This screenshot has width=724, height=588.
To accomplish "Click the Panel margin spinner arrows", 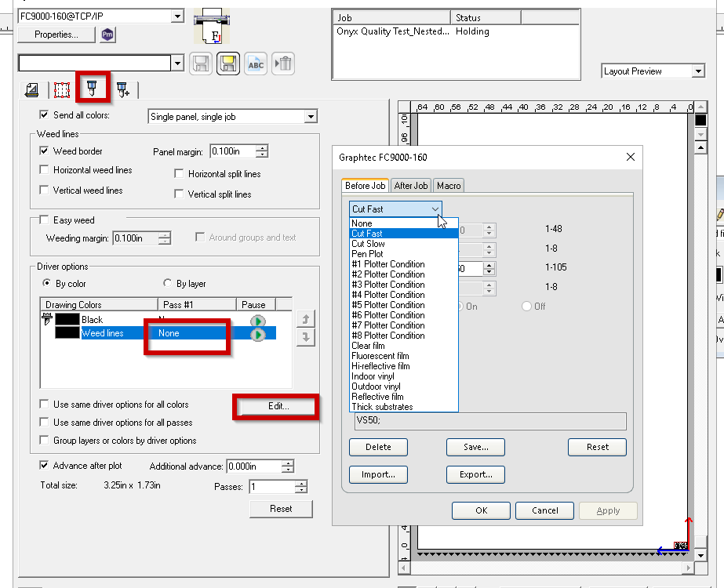I will click(262, 151).
